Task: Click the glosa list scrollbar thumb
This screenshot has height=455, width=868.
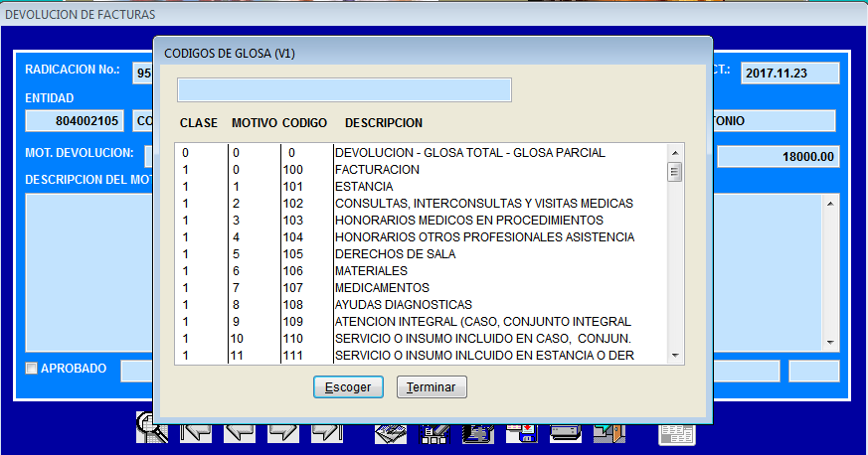Action: (675, 172)
